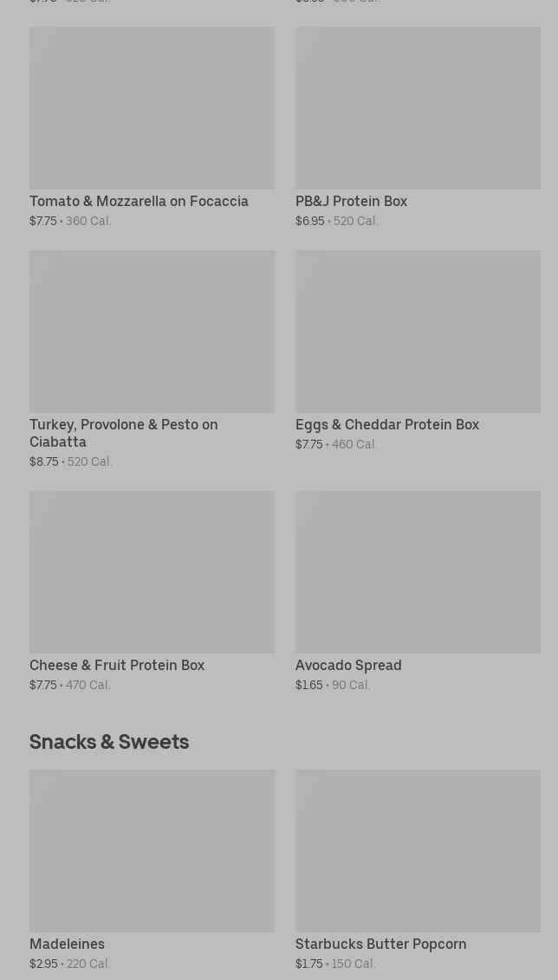Image resolution: width=558 pixels, height=980 pixels.
Task: Click the $8.75 • 520 Cal. price line
Action: click(x=71, y=462)
